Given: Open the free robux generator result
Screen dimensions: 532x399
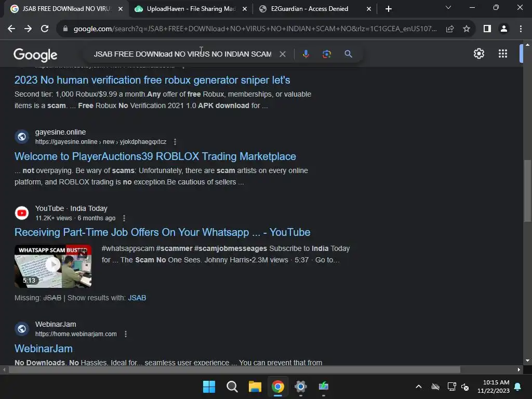Looking at the screenshot, I should pos(152,80).
